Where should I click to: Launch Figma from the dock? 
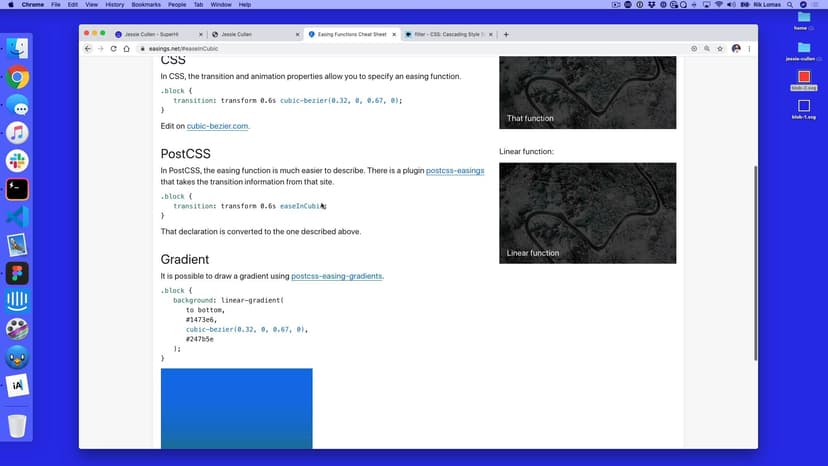[17, 273]
